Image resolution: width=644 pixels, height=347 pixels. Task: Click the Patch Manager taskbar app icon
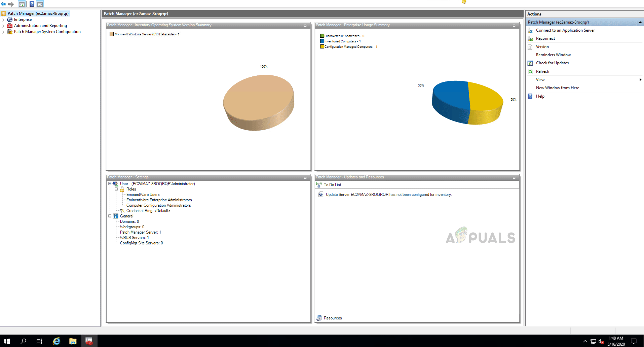click(89, 341)
